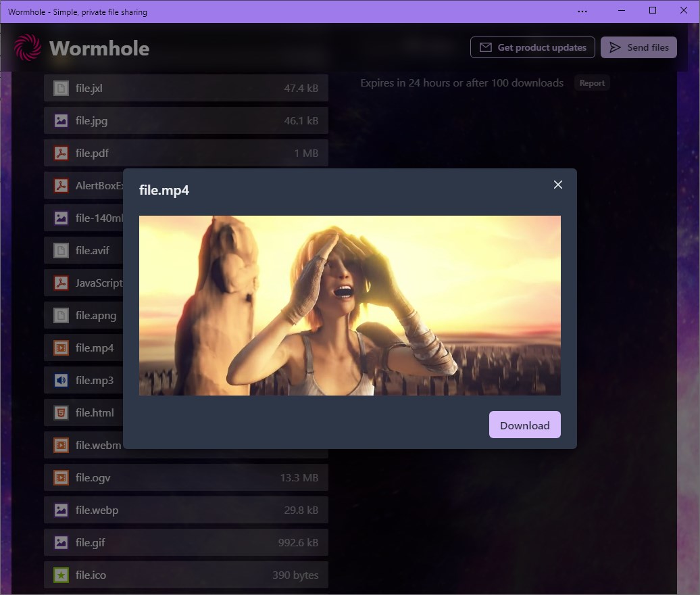
Task: Click the paper plane send icon
Action: pyautogui.click(x=615, y=47)
